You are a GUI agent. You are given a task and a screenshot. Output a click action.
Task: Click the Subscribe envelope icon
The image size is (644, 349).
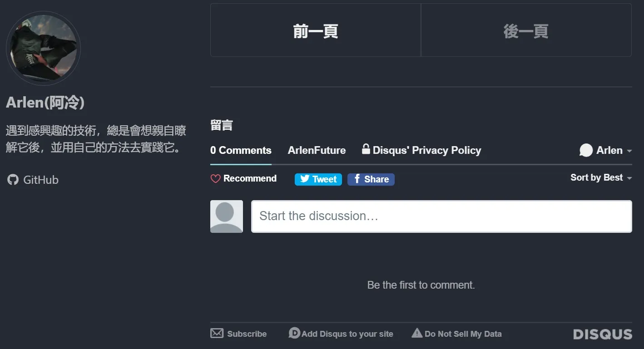[x=217, y=334]
